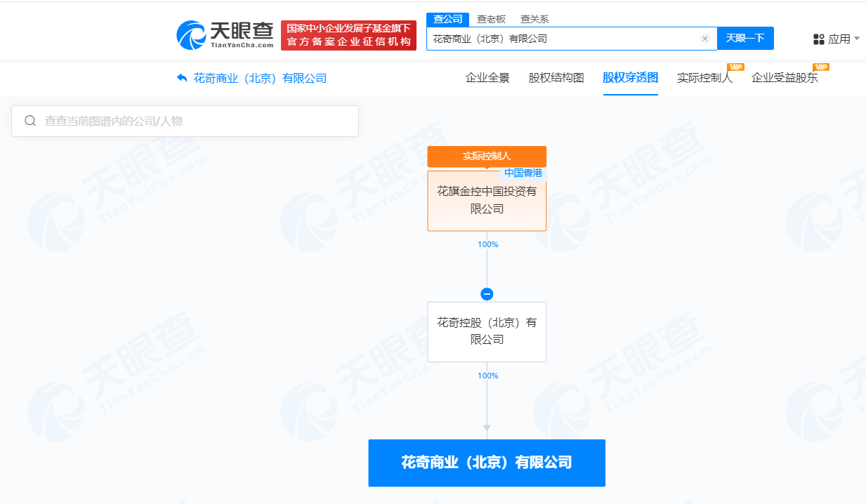Open the 企业受益股东 VIP tab

pos(785,78)
